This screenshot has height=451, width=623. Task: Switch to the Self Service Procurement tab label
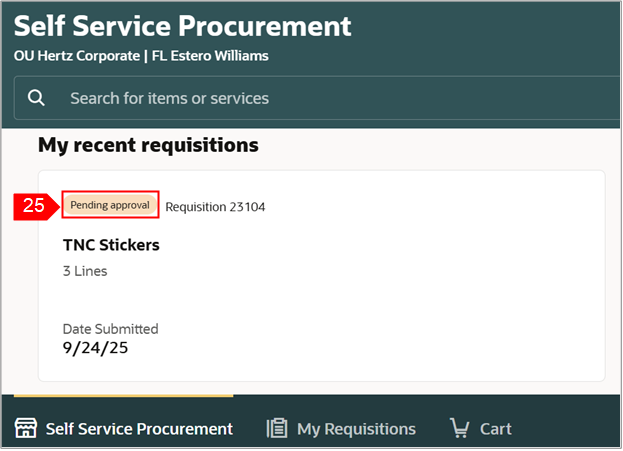coord(138,428)
